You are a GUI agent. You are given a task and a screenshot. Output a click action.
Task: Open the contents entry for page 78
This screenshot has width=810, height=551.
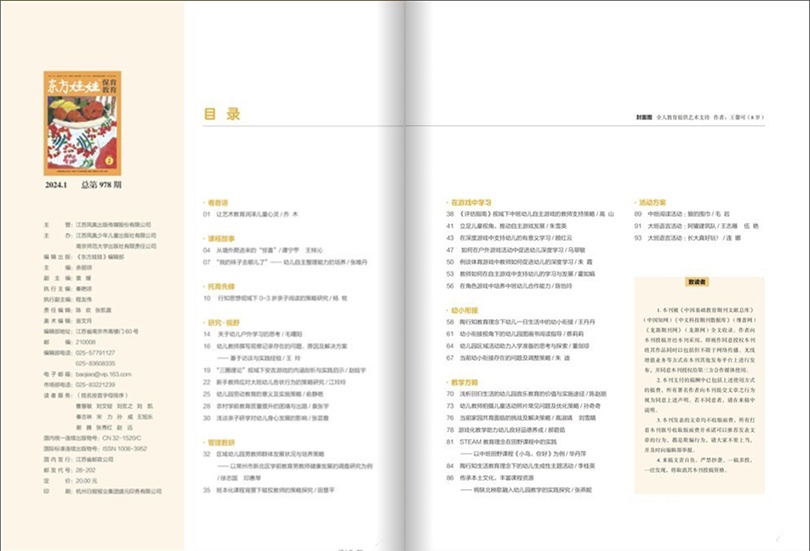(x=506, y=430)
